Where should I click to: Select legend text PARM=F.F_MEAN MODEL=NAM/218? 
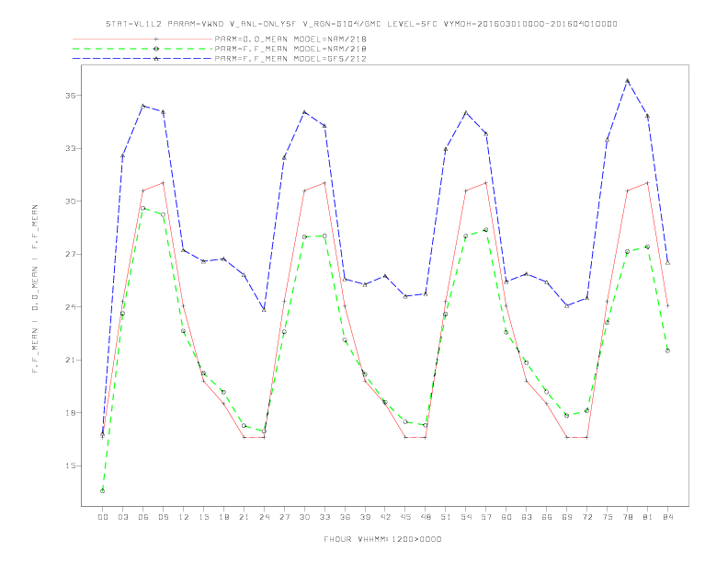click(290, 49)
